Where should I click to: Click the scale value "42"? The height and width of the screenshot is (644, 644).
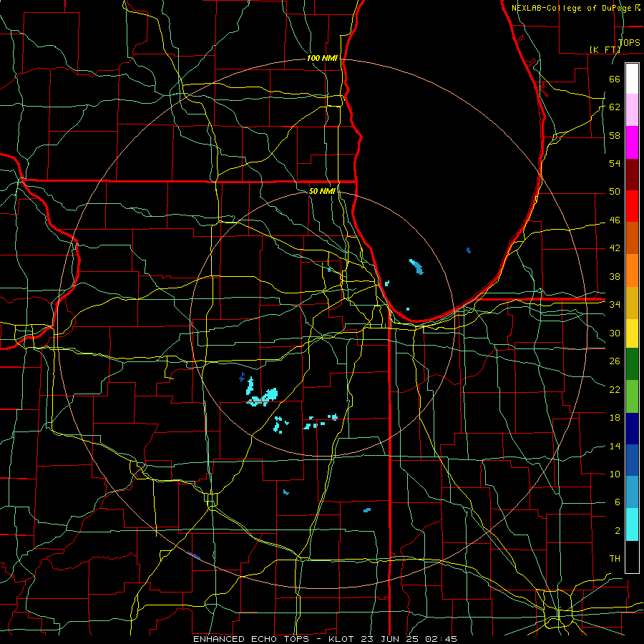pos(615,248)
